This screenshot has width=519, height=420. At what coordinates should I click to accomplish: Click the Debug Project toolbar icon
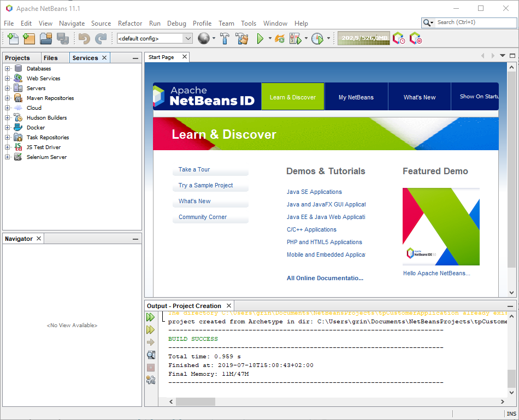296,38
